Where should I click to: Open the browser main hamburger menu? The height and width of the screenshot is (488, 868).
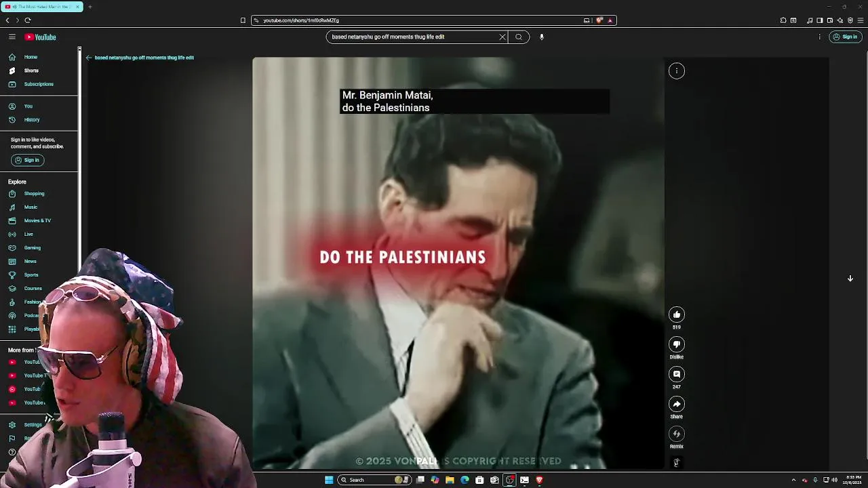click(x=861, y=20)
